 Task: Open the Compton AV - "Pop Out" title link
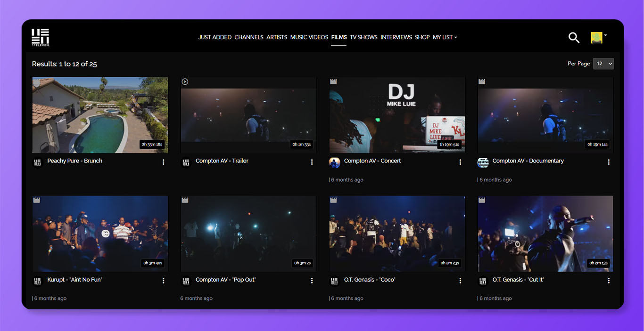click(226, 279)
